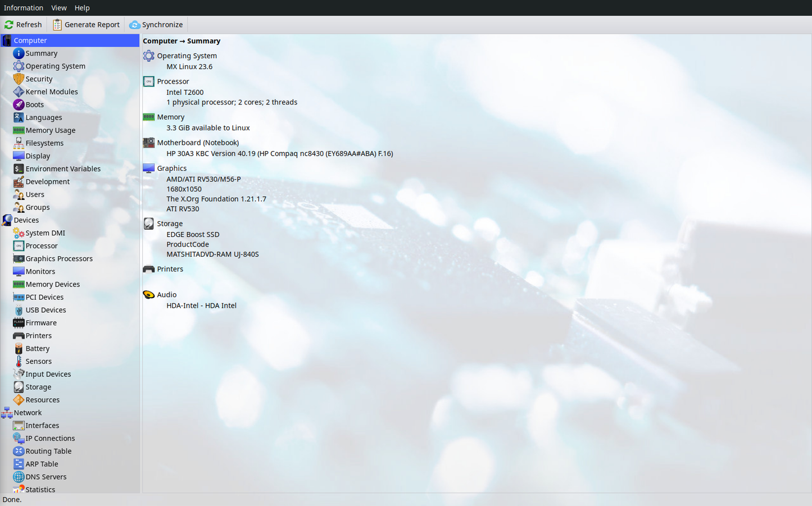Select IP Connections item
Screen dimensions: 812x506
pos(70,439)
